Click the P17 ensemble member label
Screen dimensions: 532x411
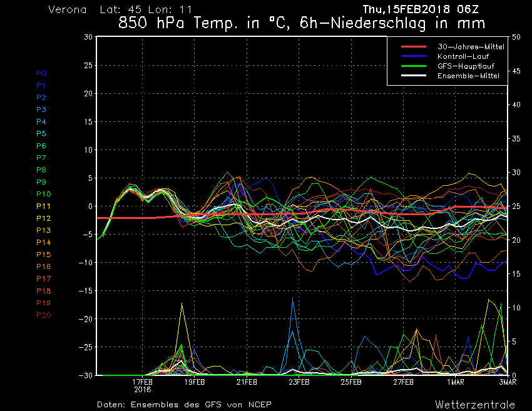(x=44, y=279)
